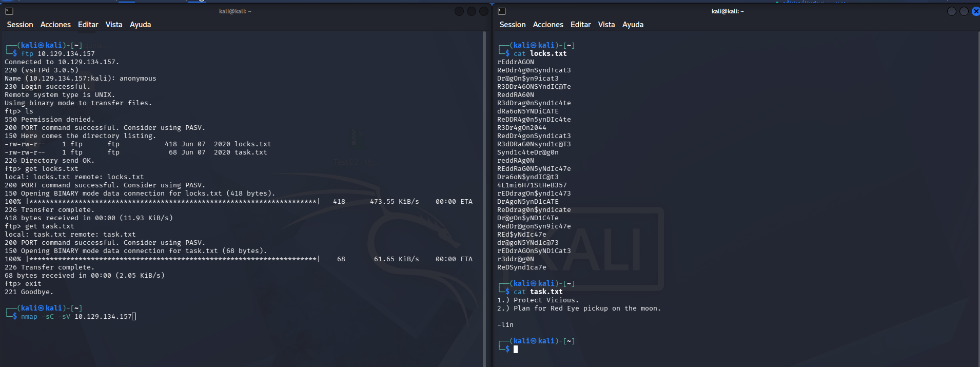
Task: Open Vista menu in right terminal
Action: click(606, 25)
